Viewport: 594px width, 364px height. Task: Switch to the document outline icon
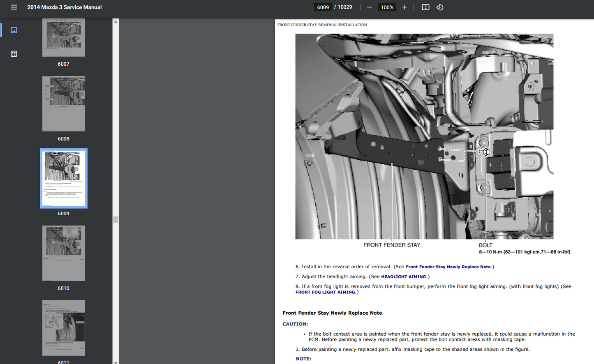click(x=14, y=54)
